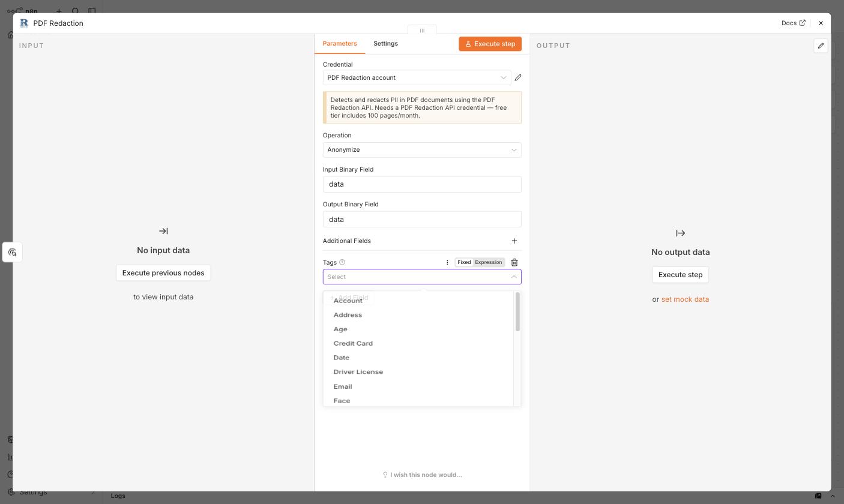Show the Tags help tooltip icon
This screenshot has height=504, width=844.
342,262
